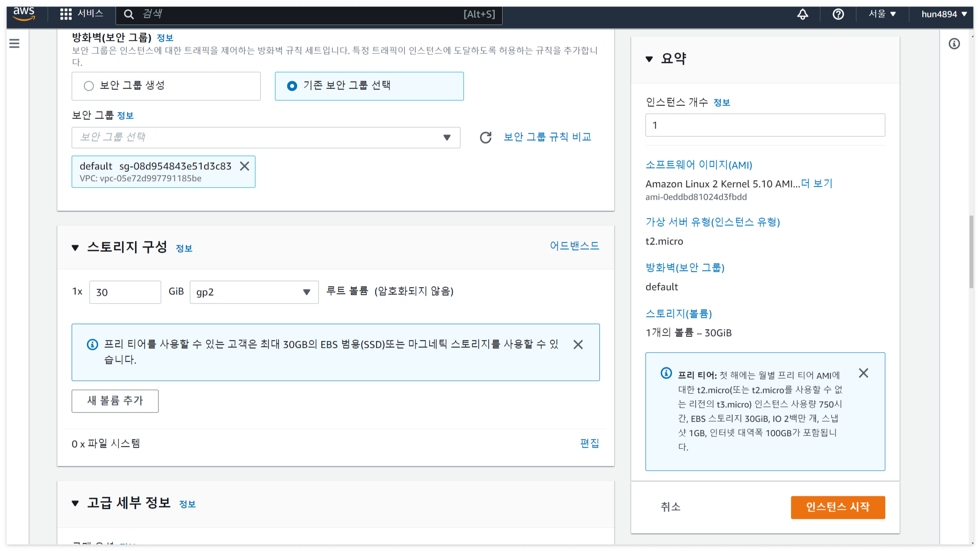
Task: Dismiss the free tier storage info banner
Action: (x=578, y=345)
